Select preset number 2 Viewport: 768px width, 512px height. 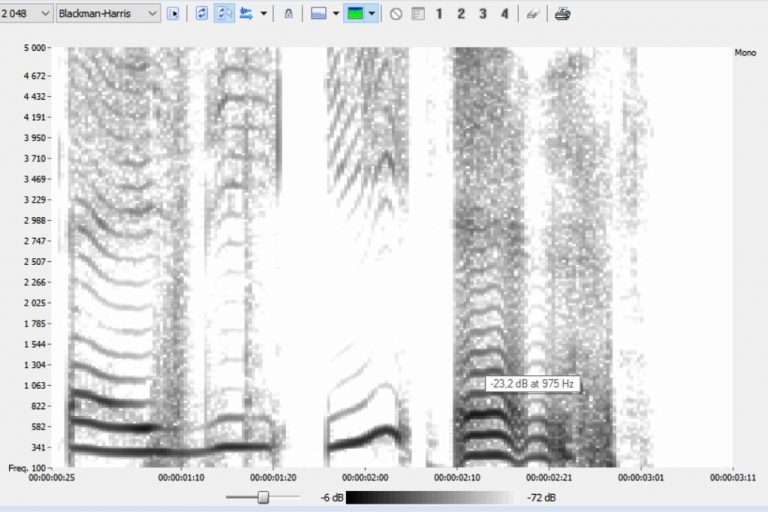pos(461,14)
